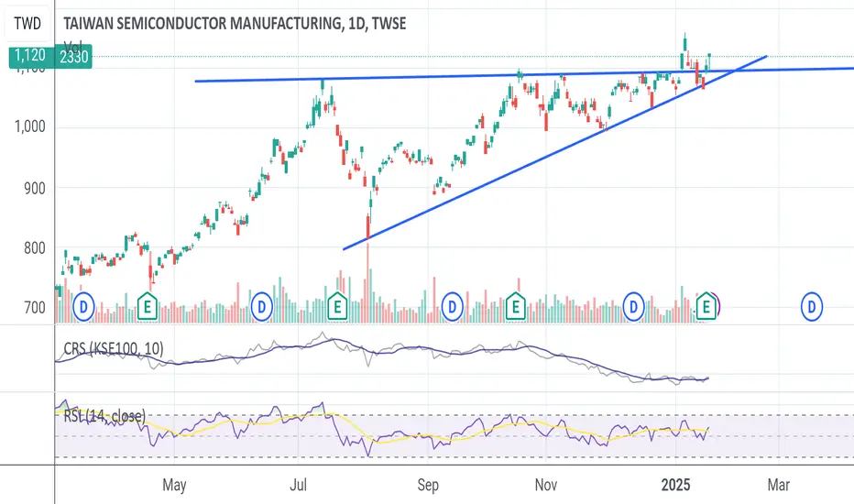
Task: Click the 2025 label on time axis
Action: (x=676, y=485)
